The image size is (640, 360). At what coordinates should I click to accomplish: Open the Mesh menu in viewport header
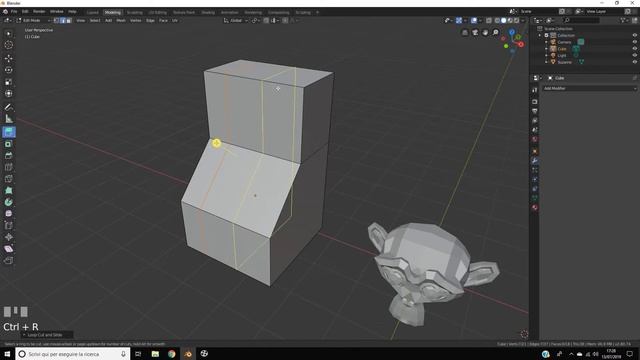[x=121, y=20]
